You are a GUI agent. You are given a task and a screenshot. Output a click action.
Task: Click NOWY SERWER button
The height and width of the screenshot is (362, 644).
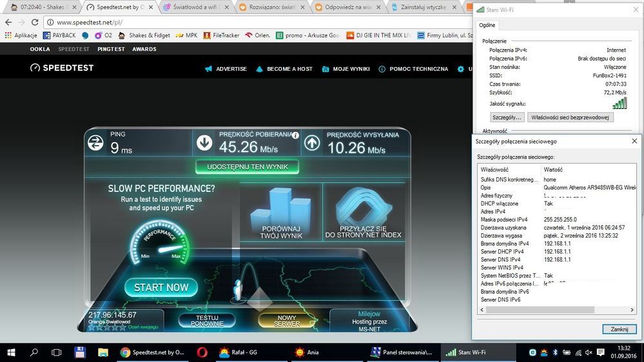287,321
